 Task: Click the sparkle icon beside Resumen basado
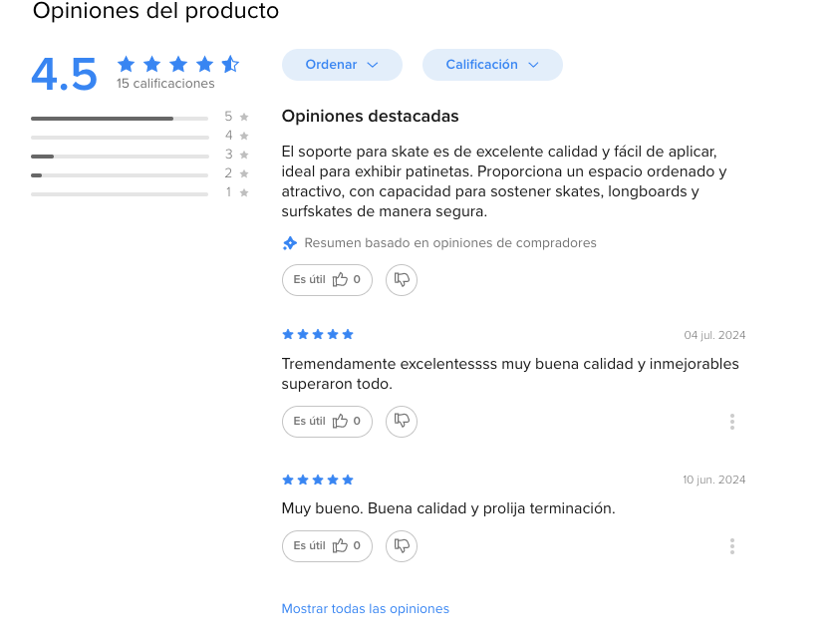(x=290, y=243)
